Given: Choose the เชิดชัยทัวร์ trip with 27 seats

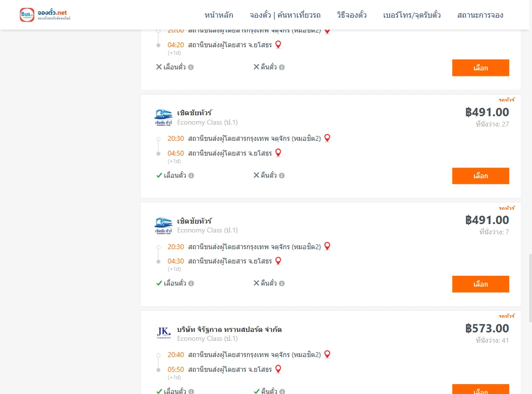Looking at the screenshot, I should point(480,176).
